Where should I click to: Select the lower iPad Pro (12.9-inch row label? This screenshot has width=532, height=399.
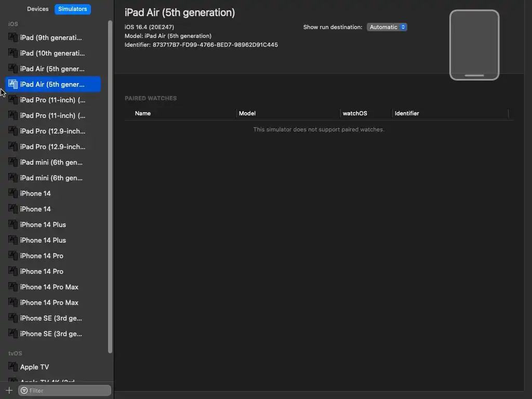[x=52, y=147]
